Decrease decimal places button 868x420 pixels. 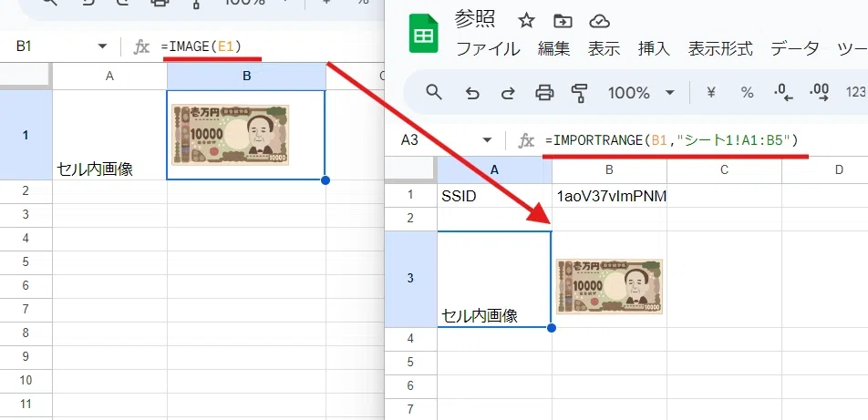coord(782,92)
